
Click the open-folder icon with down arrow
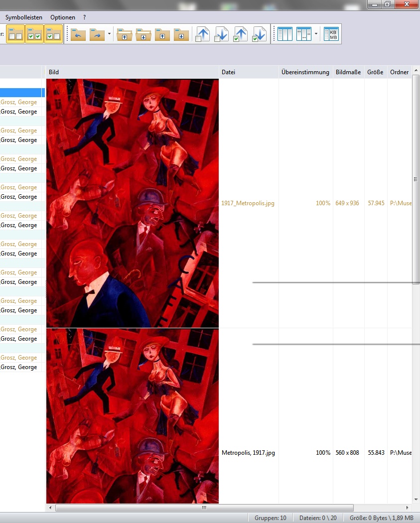143,34
